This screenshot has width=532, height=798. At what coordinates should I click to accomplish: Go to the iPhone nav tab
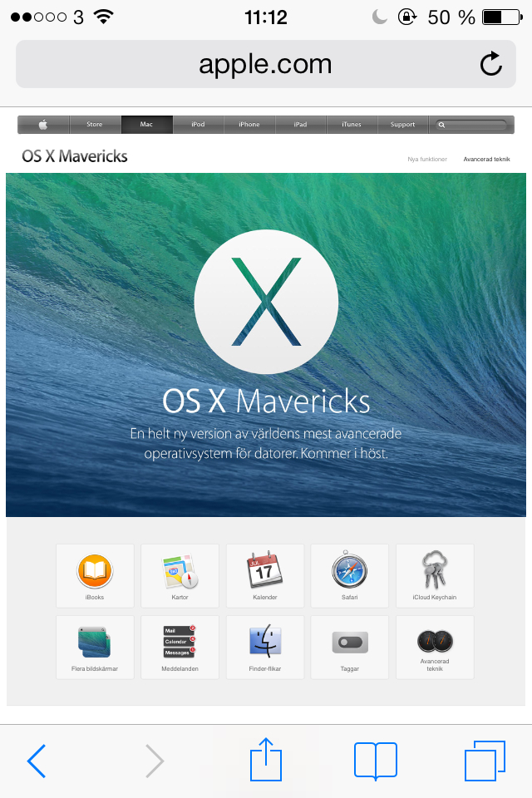coord(249,125)
